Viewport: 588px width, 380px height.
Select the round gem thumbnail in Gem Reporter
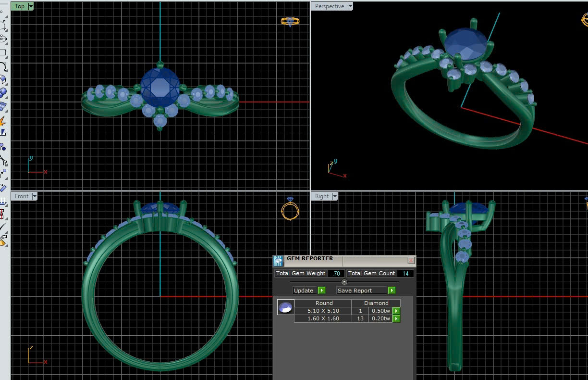(285, 307)
